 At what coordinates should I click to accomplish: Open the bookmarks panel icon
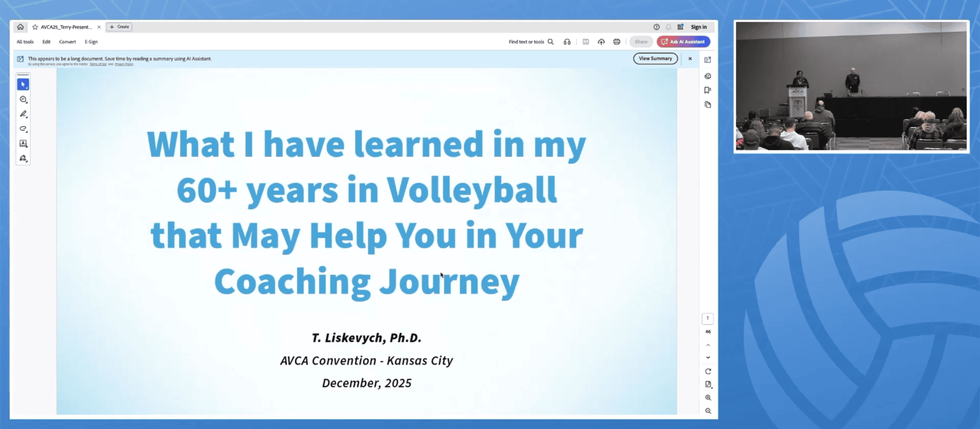(708, 90)
